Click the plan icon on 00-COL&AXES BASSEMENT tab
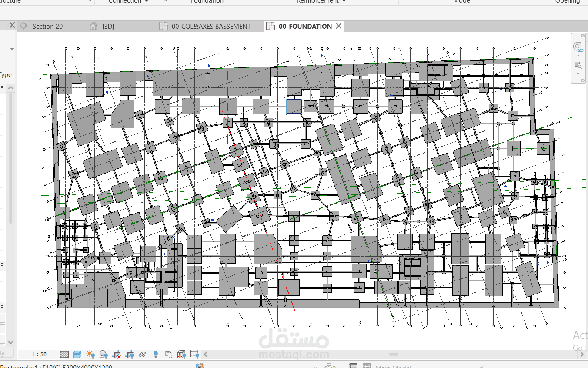 [163, 26]
